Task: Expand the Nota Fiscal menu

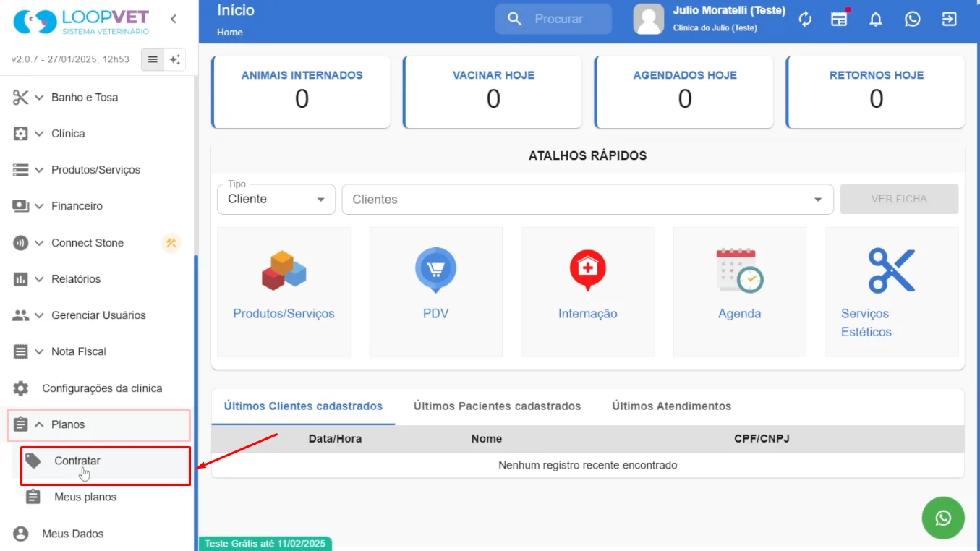Action: [39, 351]
